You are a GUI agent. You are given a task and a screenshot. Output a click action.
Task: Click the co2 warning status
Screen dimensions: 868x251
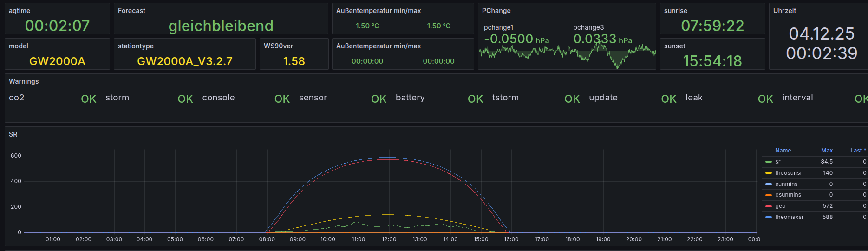89,99
